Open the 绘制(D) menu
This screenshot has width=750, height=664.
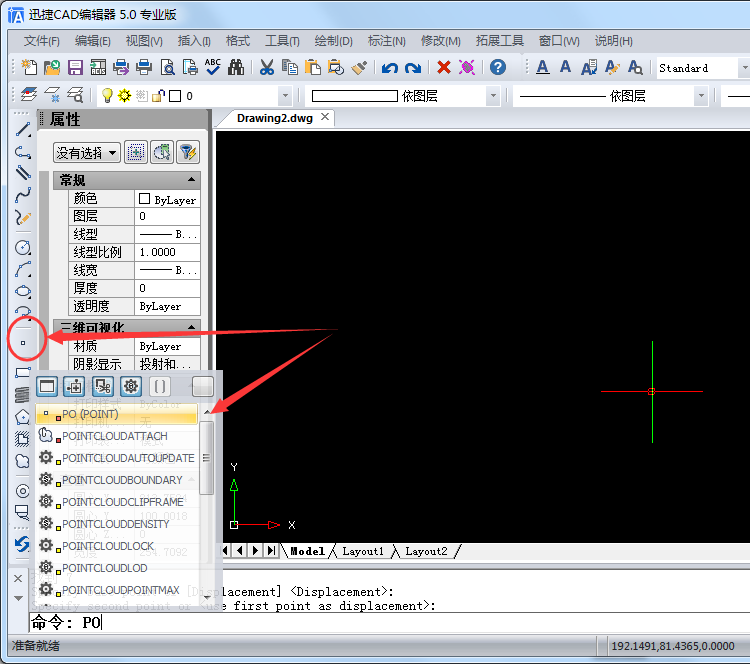pos(333,41)
